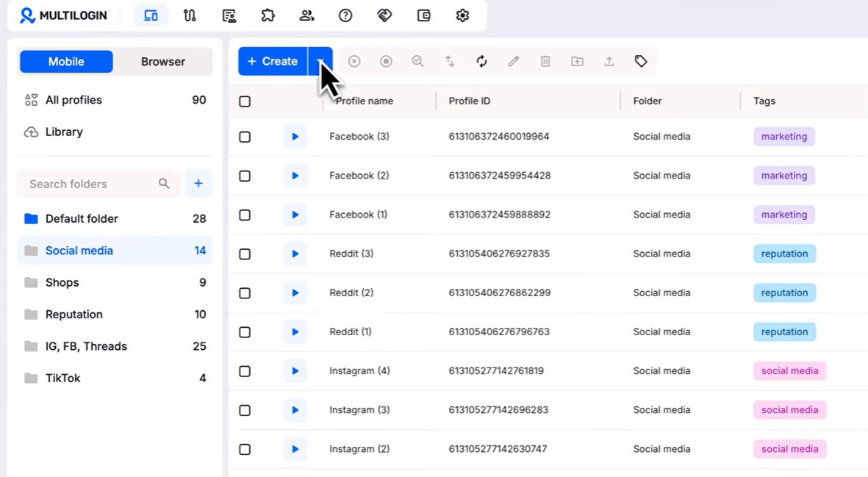Click the Instagram (3) profile name

point(359,410)
